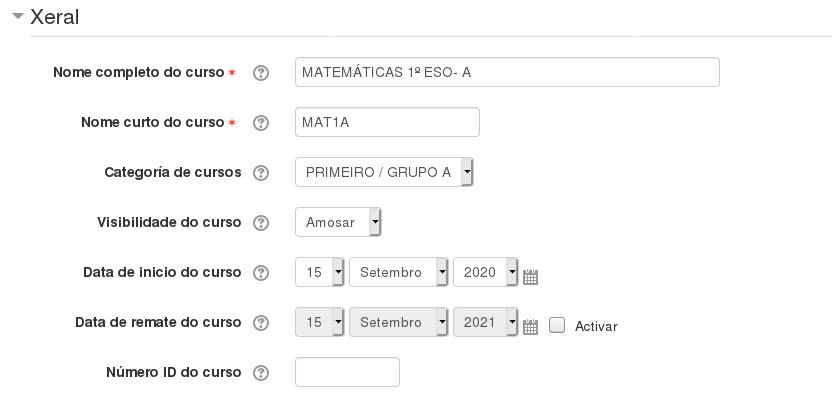Screen dimensions: 832x409
Task: Select start date month dropdown Setembro
Action: click(x=399, y=272)
